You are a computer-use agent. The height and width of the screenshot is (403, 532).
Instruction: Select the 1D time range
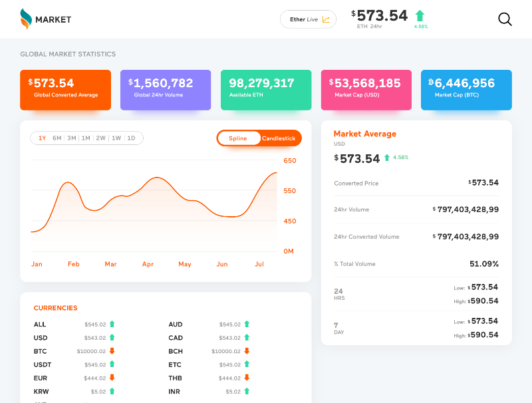tap(131, 138)
